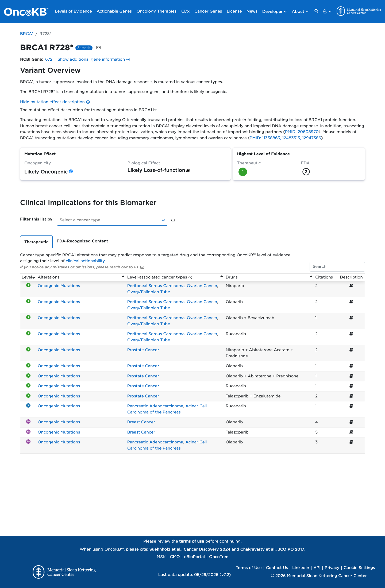The width and height of the screenshot is (385, 588).
Task: Open description icon for Niraparib ovarian row
Action: point(351,286)
